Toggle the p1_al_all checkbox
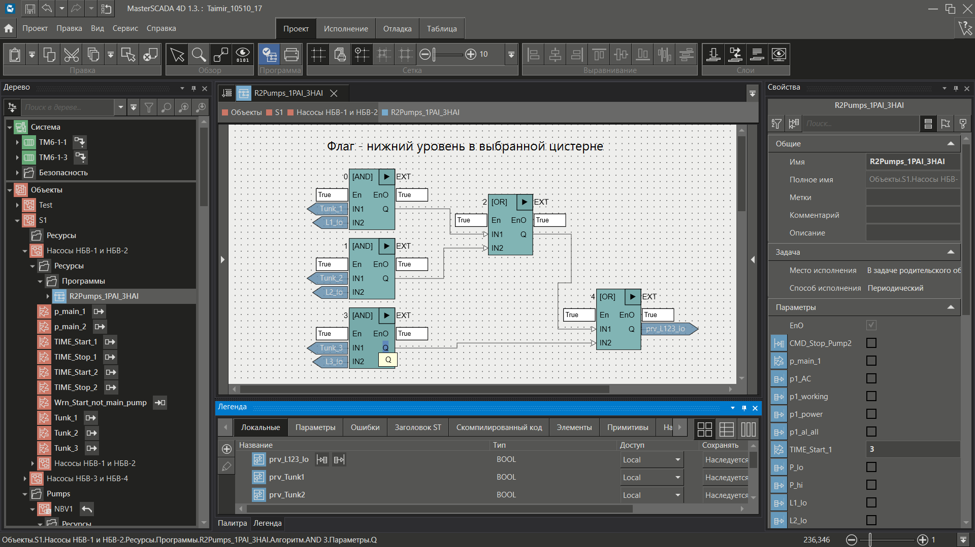The image size is (975, 547). coord(871,431)
